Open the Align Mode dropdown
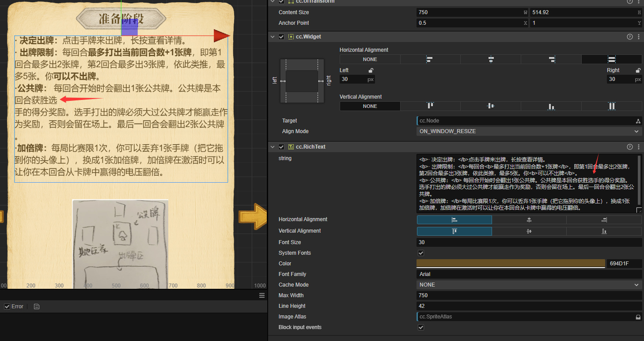Screen dimensions: 644x341 (529, 131)
